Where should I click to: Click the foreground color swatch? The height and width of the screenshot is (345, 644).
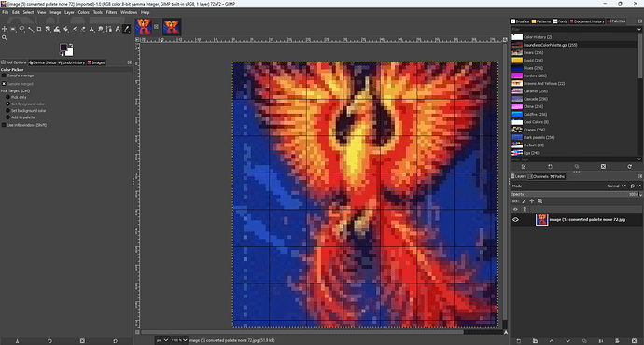click(x=63, y=48)
